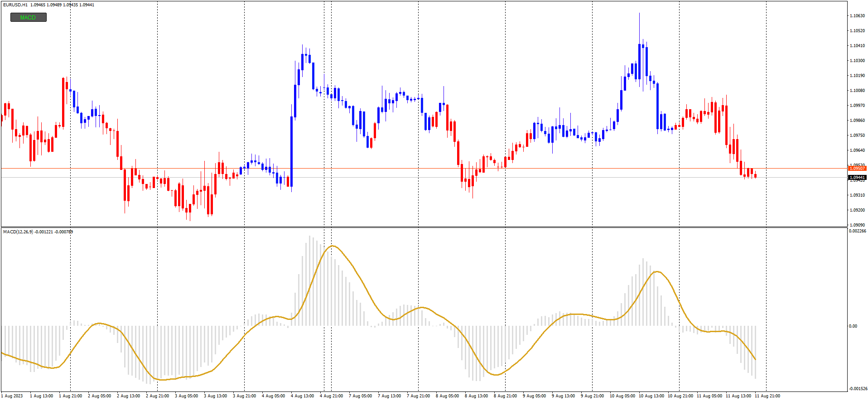Screen dimensions: 868x401
Task: Click the 1.09310 price scale label
Action: pos(857,195)
